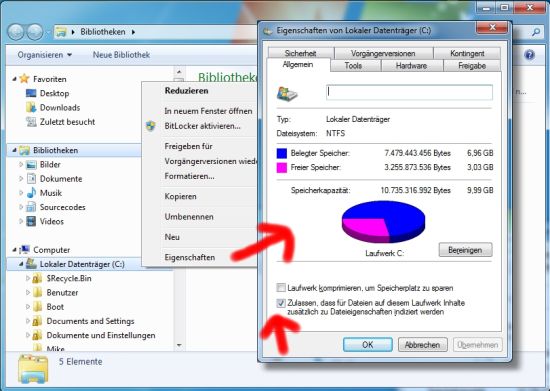Viewport: 550px width, 391px height.
Task: Click the Favoriten star icon
Action: [24, 79]
